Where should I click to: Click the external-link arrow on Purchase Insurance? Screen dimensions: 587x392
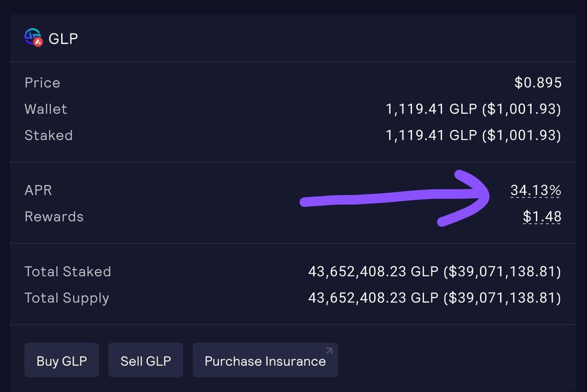(x=329, y=351)
